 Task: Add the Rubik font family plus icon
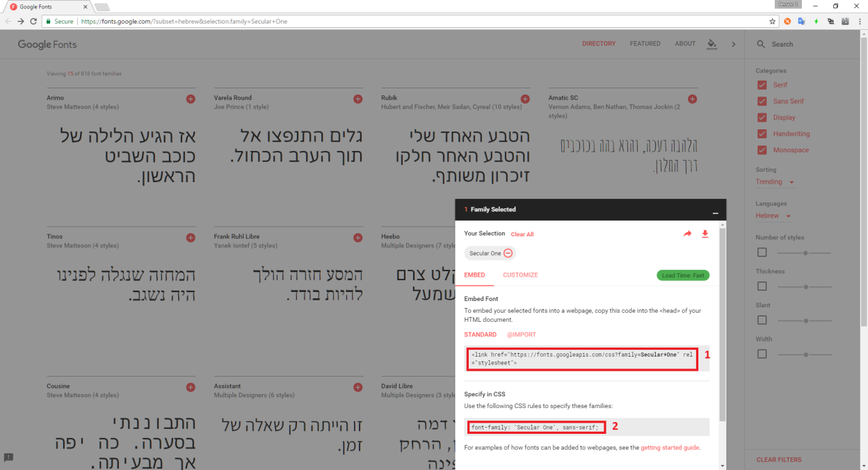525,99
